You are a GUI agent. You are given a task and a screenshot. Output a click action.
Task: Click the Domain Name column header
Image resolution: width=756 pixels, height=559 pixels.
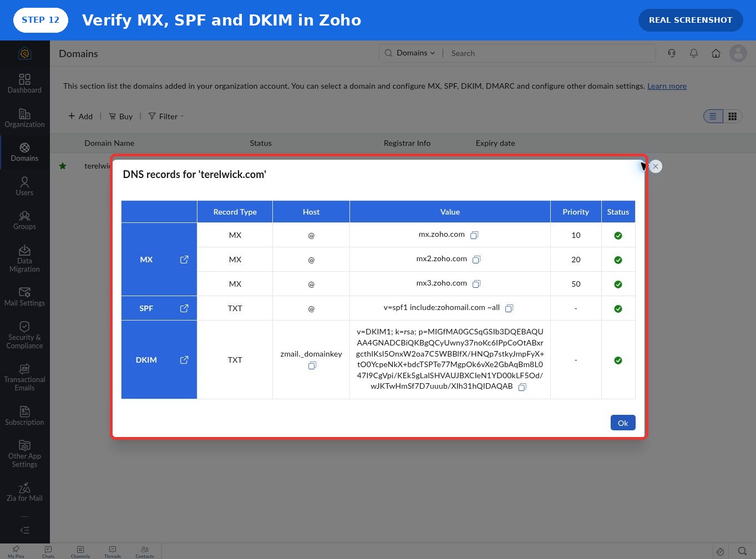(109, 143)
